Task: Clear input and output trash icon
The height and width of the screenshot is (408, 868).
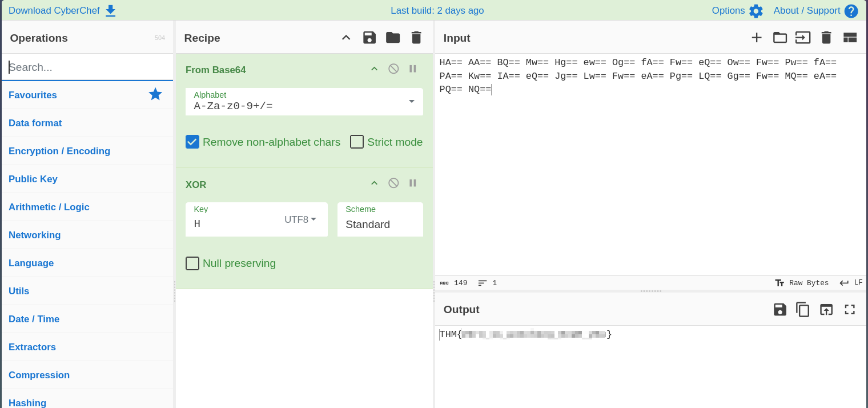Action: click(x=826, y=38)
